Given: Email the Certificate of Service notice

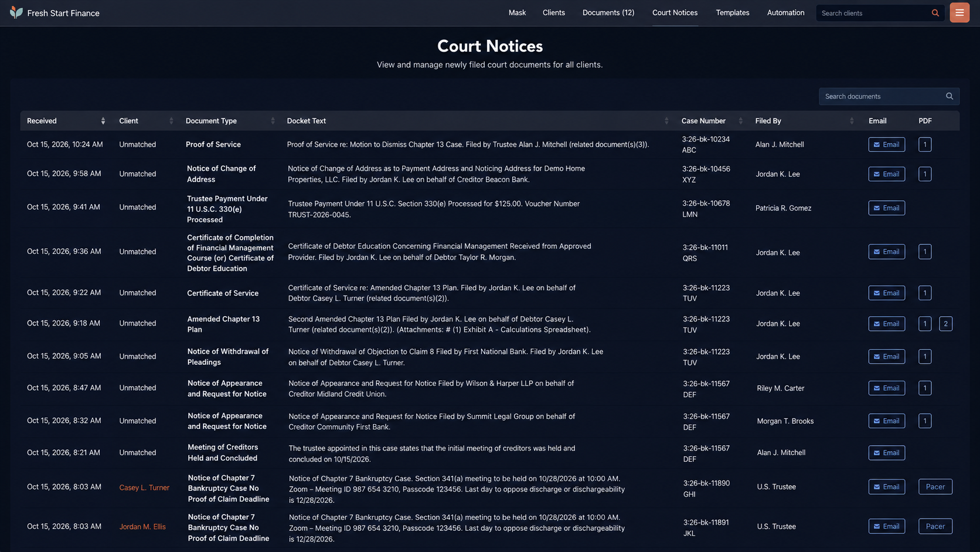Looking at the screenshot, I should (x=886, y=293).
